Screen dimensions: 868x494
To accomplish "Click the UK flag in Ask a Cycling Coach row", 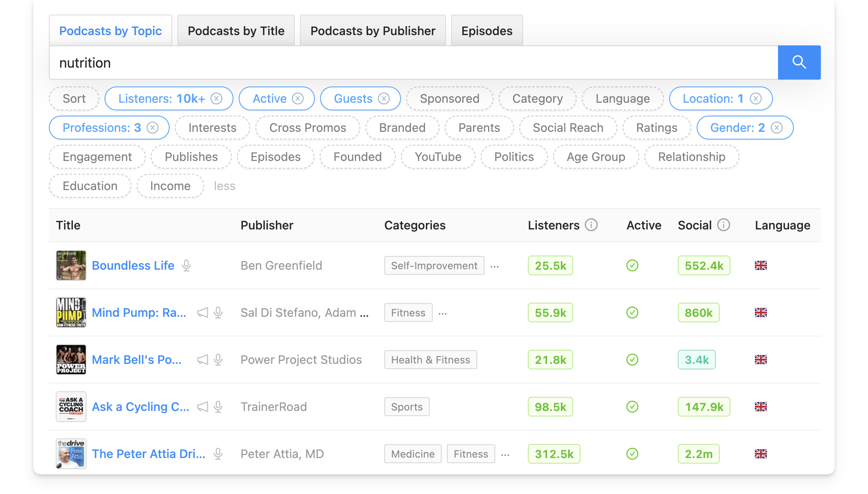I will [x=761, y=407].
